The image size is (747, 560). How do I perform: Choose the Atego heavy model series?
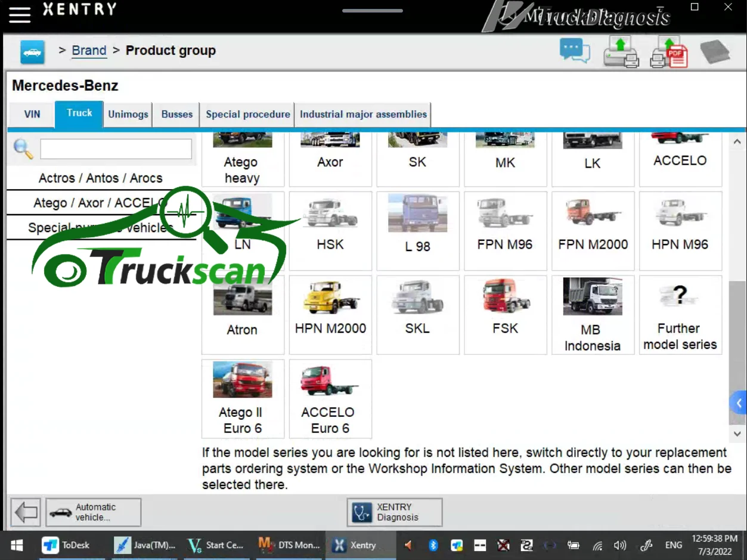click(242, 159)
